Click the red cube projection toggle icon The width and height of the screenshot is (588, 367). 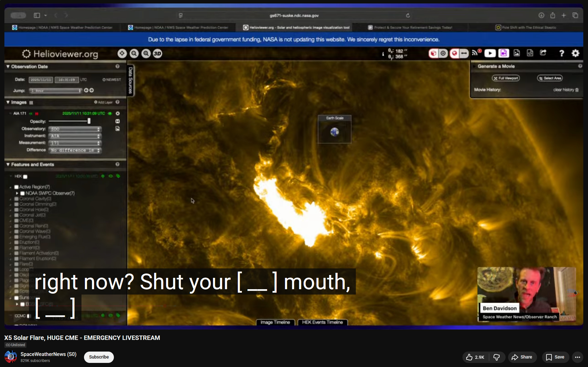433,54
